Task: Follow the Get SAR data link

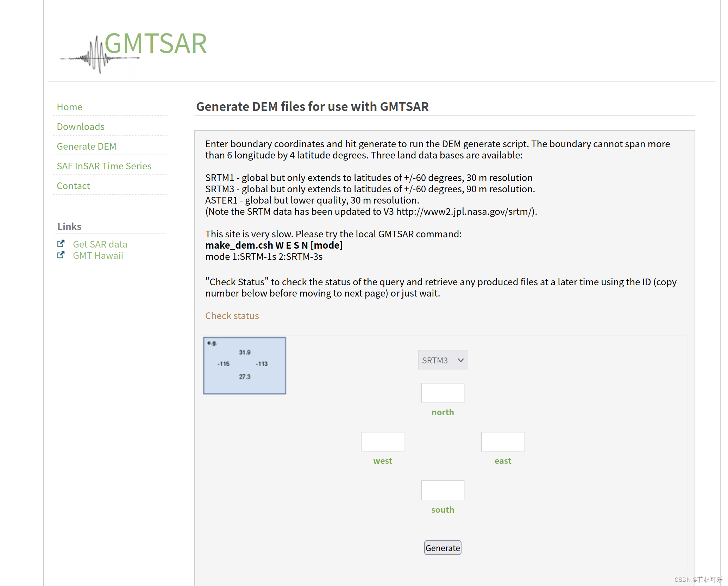Action: [x=100, y=244]
